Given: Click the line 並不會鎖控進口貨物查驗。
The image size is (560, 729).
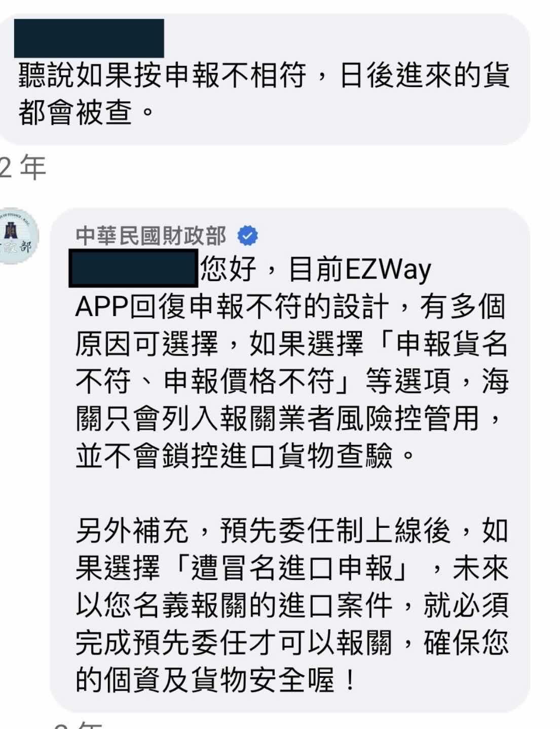Looking at the screenshot, I should pyautogui.click(x=246, y=456).
